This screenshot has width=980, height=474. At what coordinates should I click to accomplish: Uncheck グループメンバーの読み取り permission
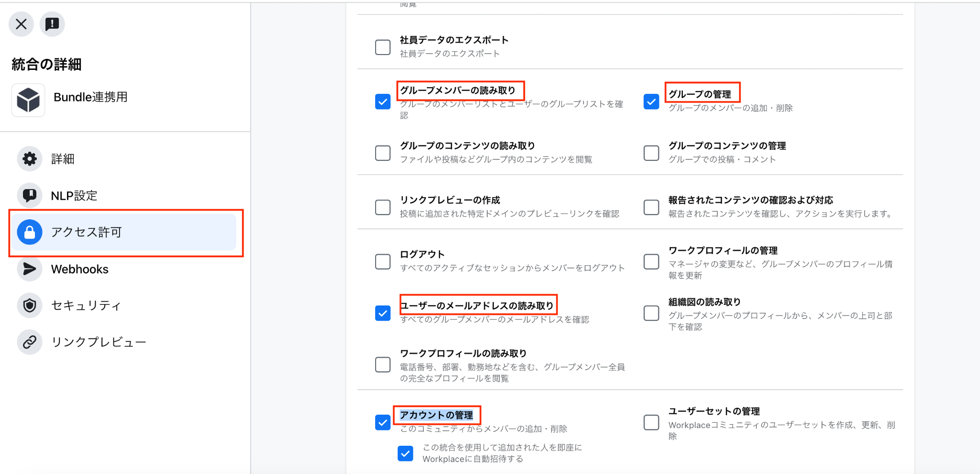pos(383,102)
